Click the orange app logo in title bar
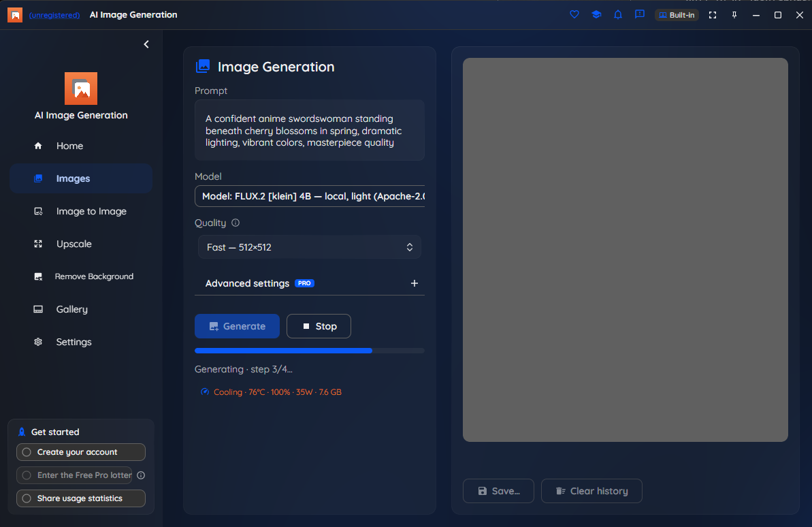 (15, 15)
